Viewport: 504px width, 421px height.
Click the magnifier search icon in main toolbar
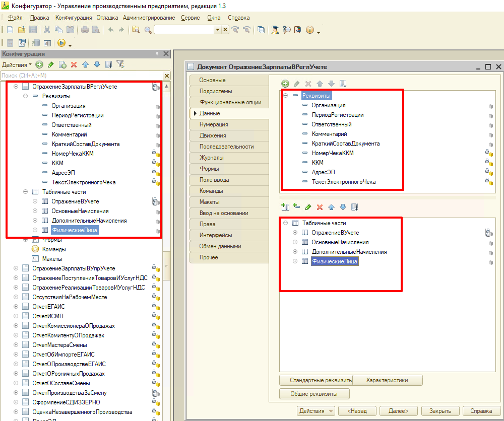[x=148, y=30]
